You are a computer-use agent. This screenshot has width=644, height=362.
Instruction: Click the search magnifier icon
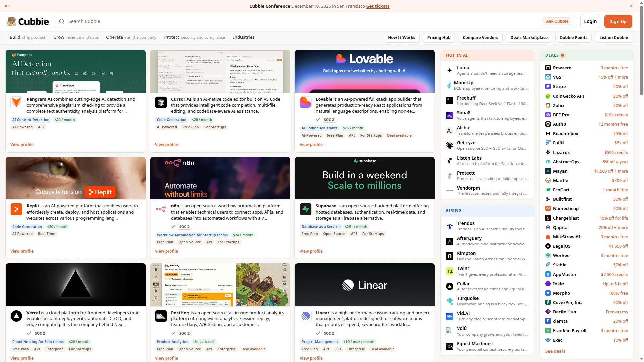click(x=62, y=21)
